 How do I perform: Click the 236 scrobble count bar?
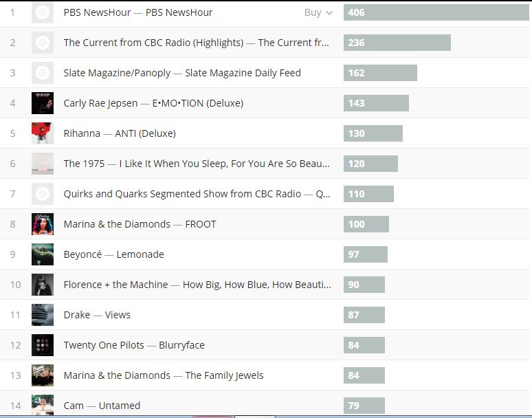[x=397, y=43]
